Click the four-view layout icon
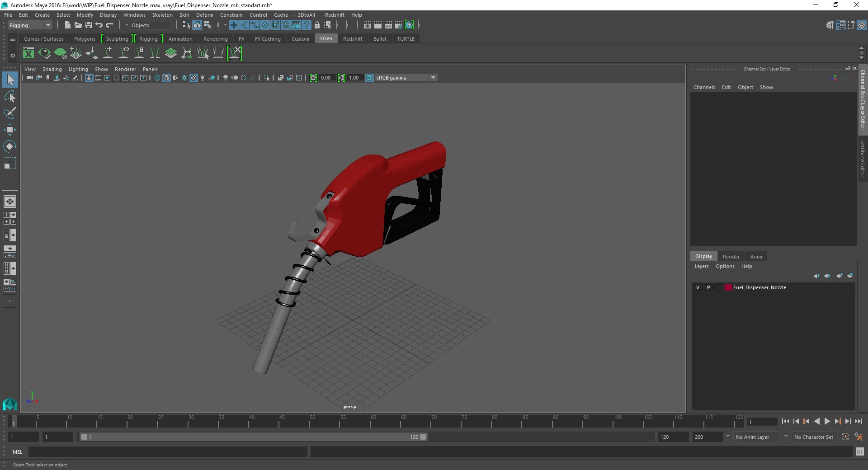 coord(9,218)
